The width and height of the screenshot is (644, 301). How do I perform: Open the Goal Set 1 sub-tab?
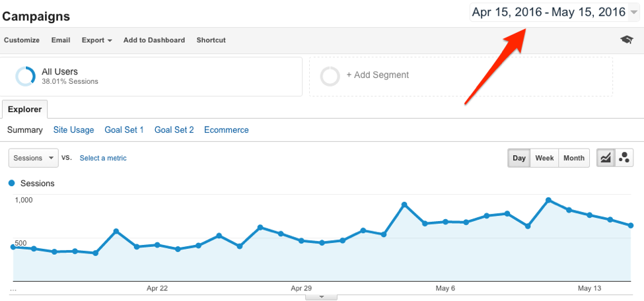[x=124, y=130]
